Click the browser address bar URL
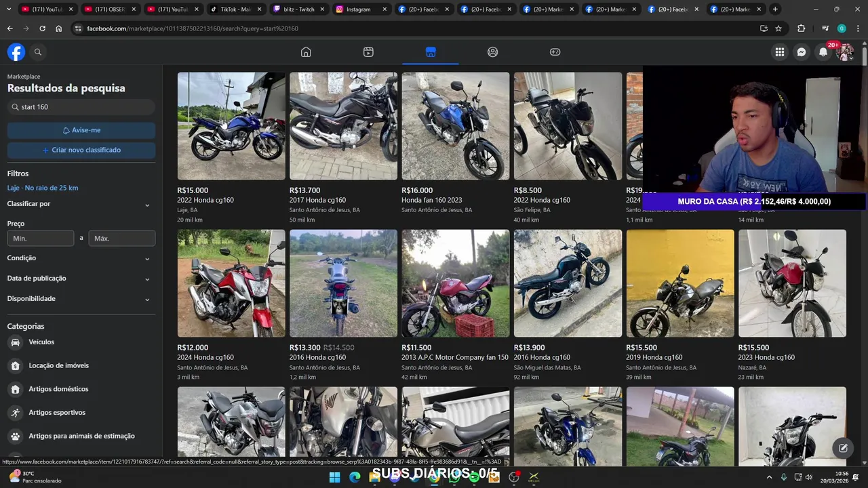The image size is (868, 488). 193,28
